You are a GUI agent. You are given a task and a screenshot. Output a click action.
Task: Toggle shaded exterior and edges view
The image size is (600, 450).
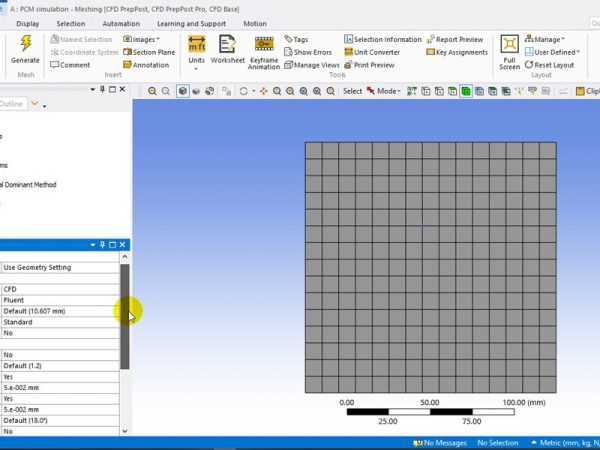183,91
